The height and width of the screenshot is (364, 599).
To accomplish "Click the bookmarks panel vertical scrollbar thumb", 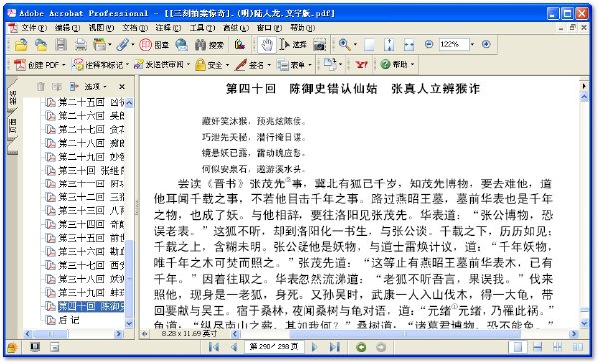I will click(x=129, y=278).
